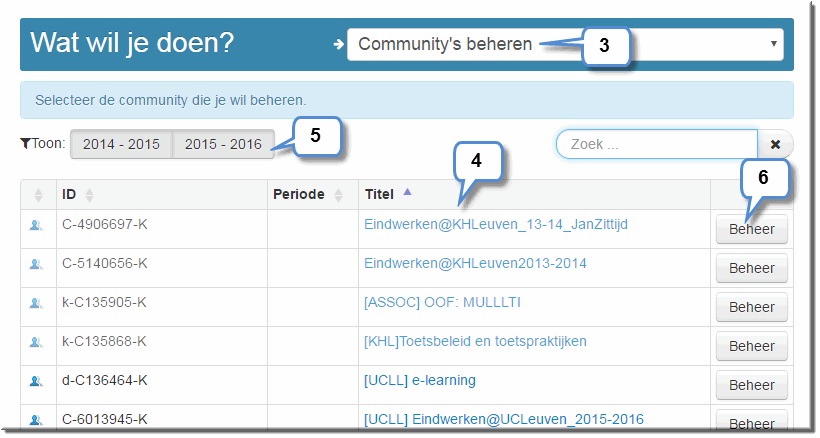820x438 pixels.
Task: Open [UCLL] e-learning link
Action: 420,381
